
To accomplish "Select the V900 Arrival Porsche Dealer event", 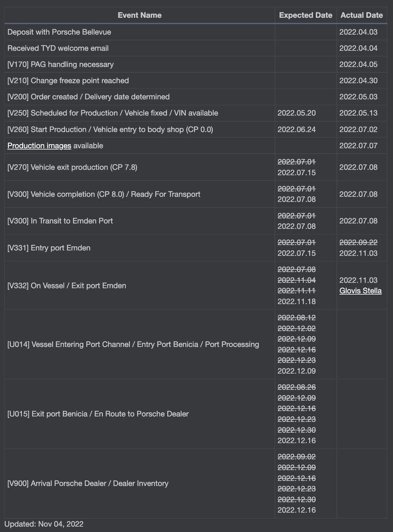I will 88,483.
